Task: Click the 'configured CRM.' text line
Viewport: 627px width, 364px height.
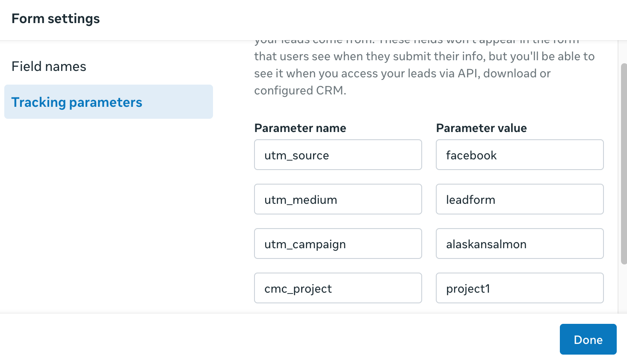Action: point(300,91)
